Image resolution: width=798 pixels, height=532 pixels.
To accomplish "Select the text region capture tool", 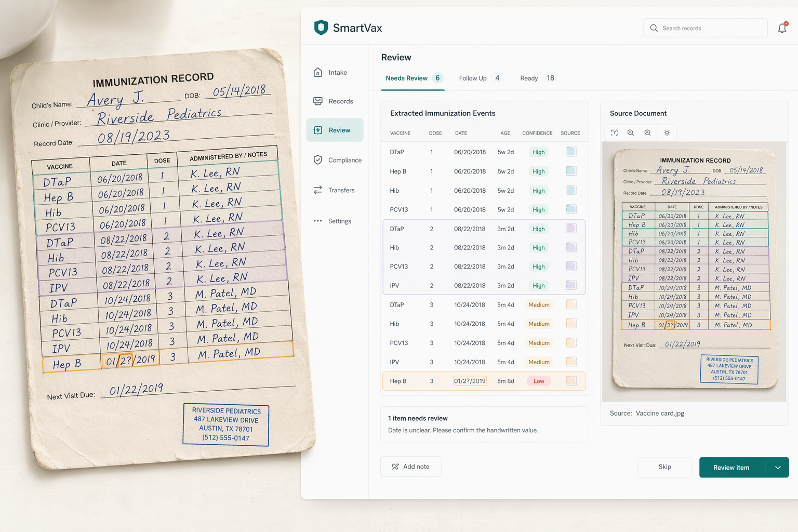I will (614, 133).
